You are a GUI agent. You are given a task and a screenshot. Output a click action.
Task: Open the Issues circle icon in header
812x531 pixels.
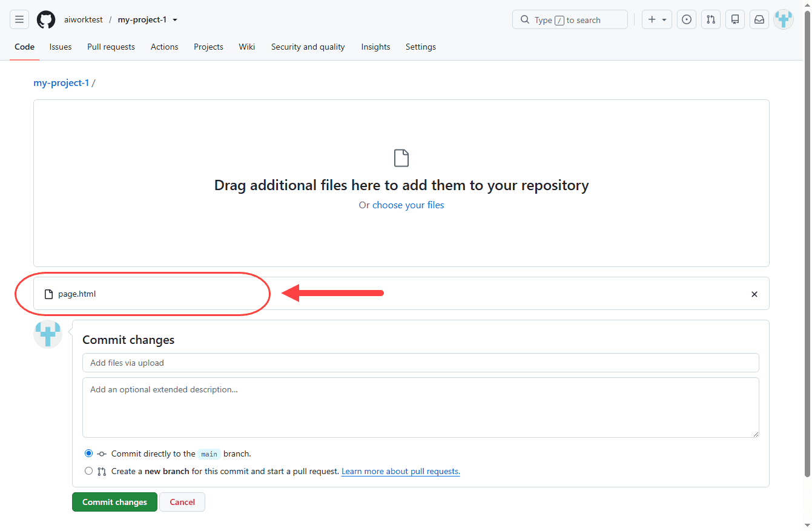687,19
